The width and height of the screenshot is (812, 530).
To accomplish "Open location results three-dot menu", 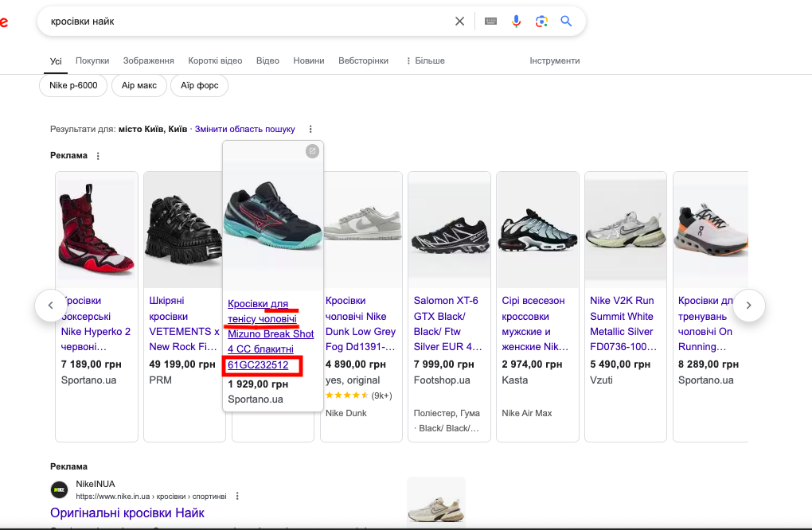I will (x=310, y=129).
